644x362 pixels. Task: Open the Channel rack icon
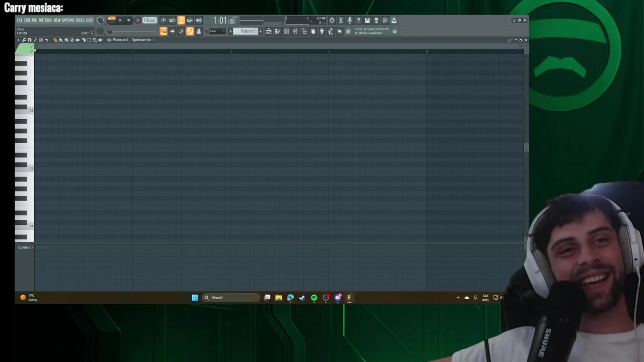click(286, 31)
